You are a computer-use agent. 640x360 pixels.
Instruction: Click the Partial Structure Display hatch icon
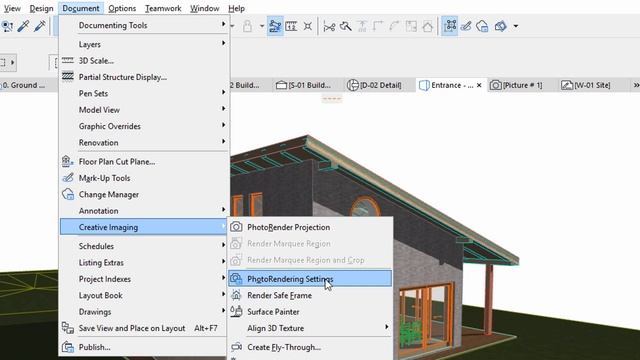pyautogui.click(x=68, y=76)
